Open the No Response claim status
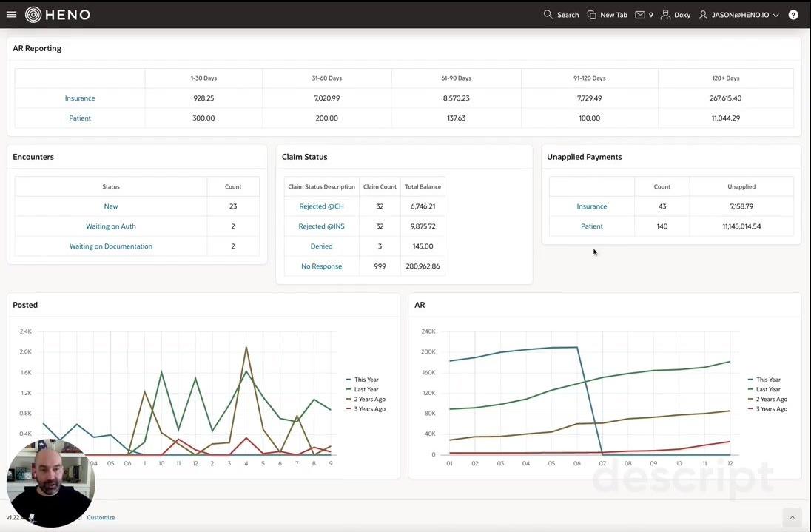 pyautogui.click(x=321, y=266)
